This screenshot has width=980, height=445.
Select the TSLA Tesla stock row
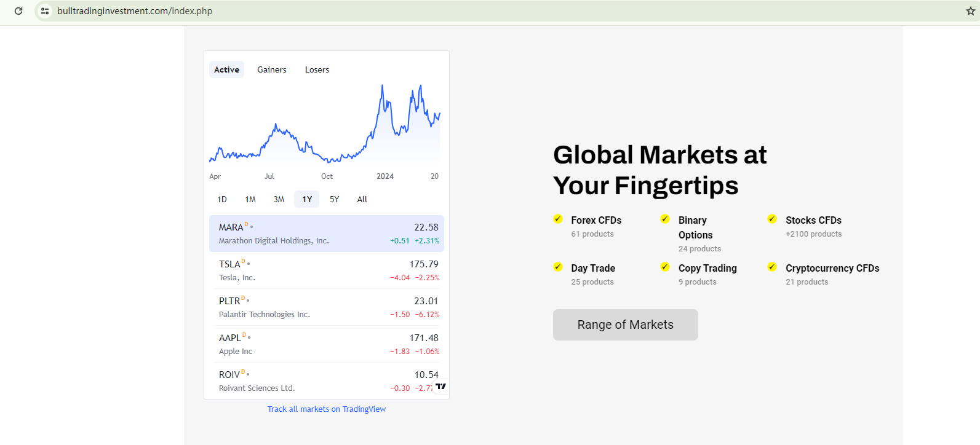coord(326,270)
